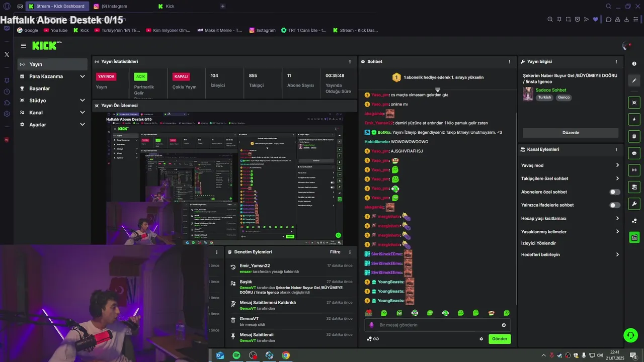Click the Turkish language tag

[544, 98]
